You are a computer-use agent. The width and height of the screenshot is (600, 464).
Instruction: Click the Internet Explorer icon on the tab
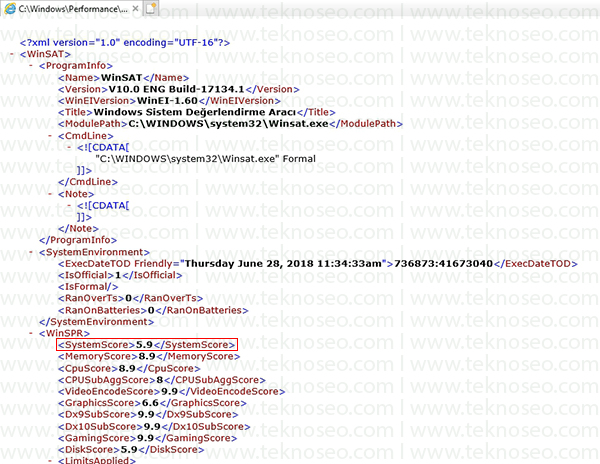click(x=10, y=8)
